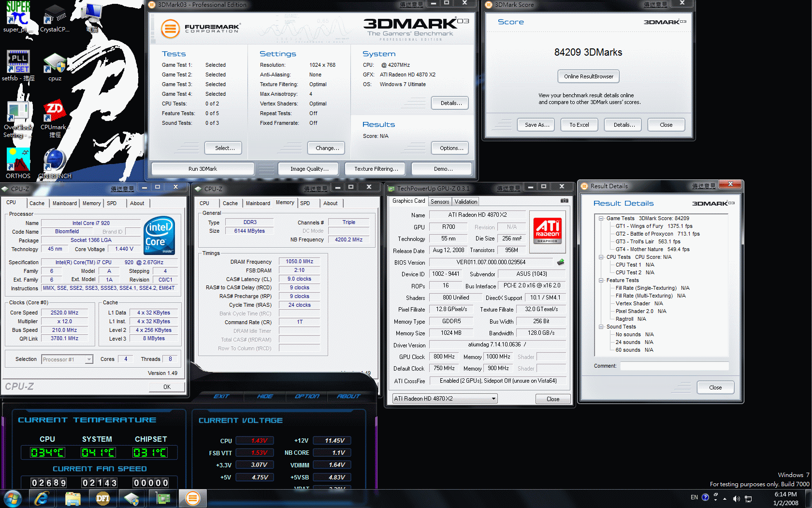812x508 pixels.
Task: Switch to the Sensors tab in GPU-Z
Action: point(440,202)
